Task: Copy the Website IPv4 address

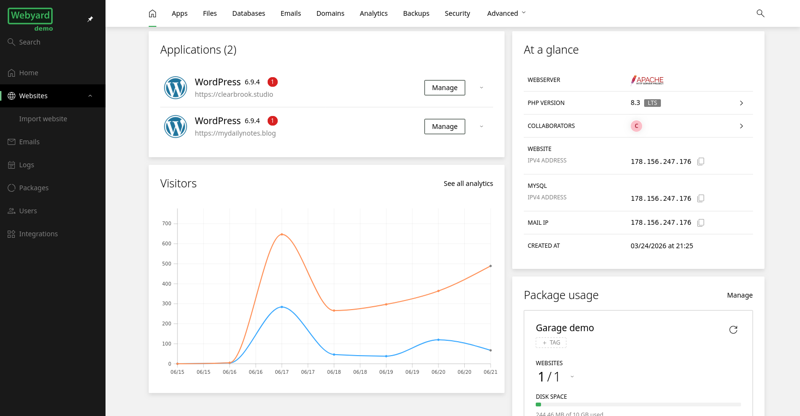Action: (x=701, y=161)
